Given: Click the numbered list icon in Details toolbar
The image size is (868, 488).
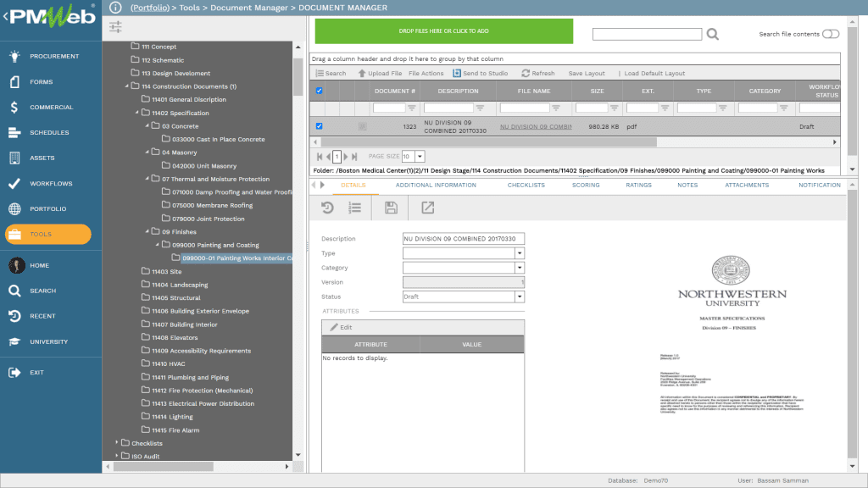Looking at the screenshot, I should 355,208.
